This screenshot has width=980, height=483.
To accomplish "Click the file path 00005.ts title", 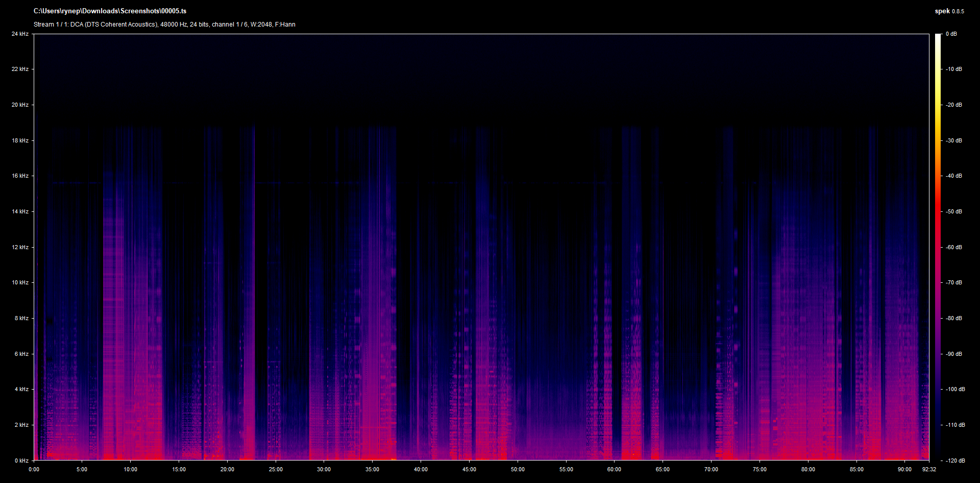I will [x=110, y=11].
